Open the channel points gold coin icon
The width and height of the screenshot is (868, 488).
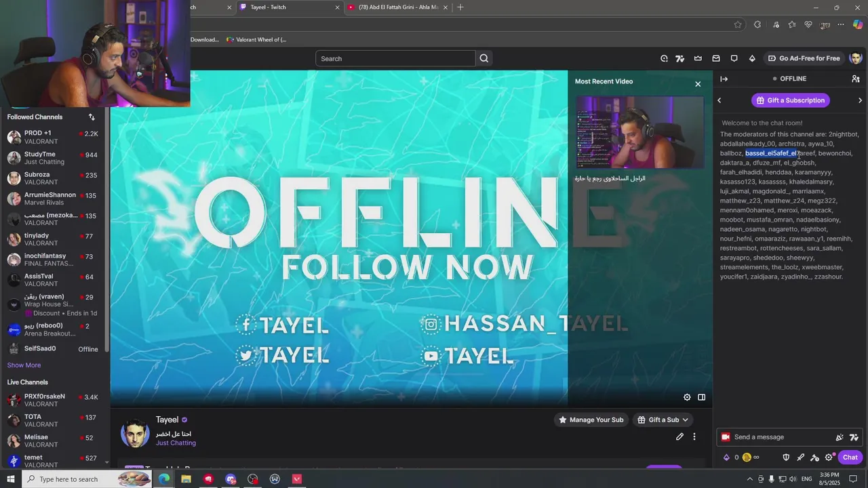pos(747,457)
